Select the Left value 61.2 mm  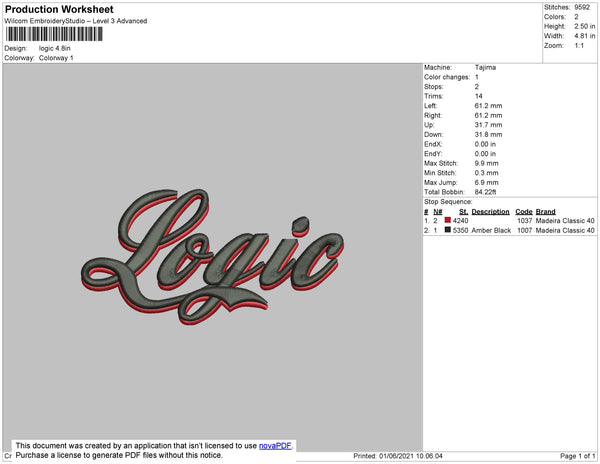click(488, 106)
